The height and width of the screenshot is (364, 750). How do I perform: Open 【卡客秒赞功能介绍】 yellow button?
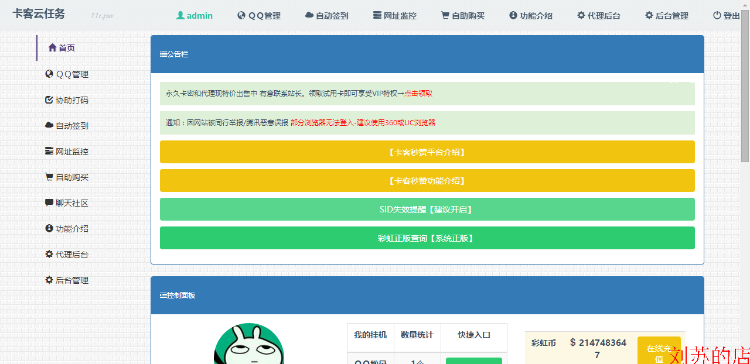pos(427,181)
